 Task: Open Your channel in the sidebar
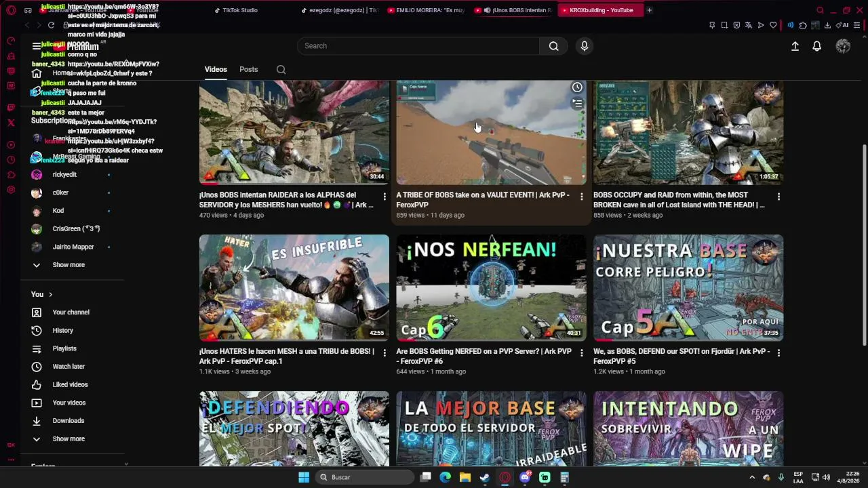[x=71, y=312]
